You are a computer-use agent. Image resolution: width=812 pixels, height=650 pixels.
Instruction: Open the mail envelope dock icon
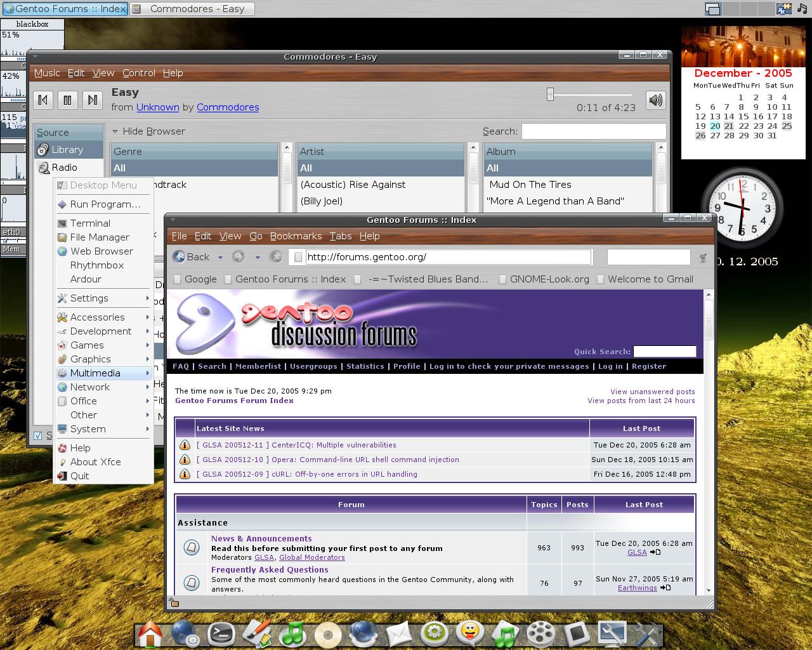point(399,634)
